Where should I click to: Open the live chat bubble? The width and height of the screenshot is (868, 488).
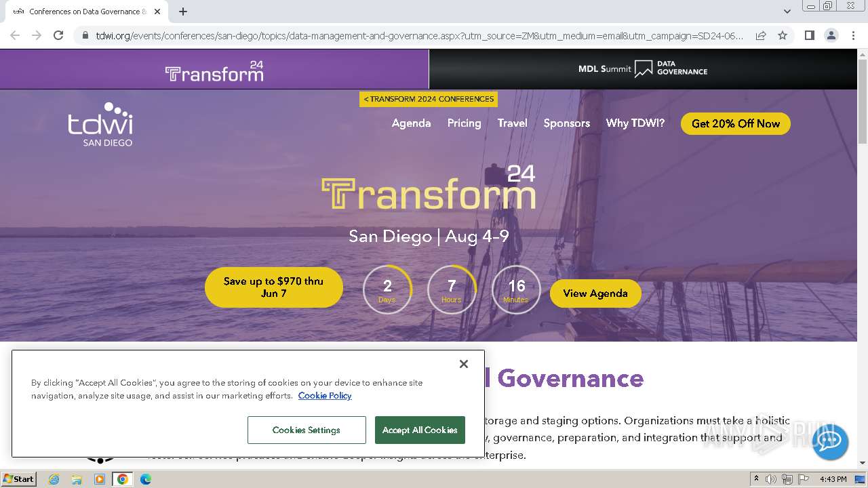point(830,441)
